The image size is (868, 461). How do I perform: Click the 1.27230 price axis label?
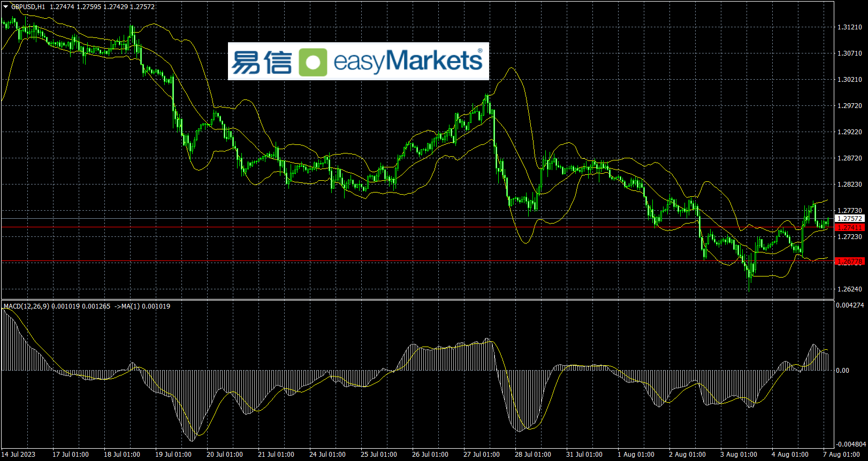850,236
